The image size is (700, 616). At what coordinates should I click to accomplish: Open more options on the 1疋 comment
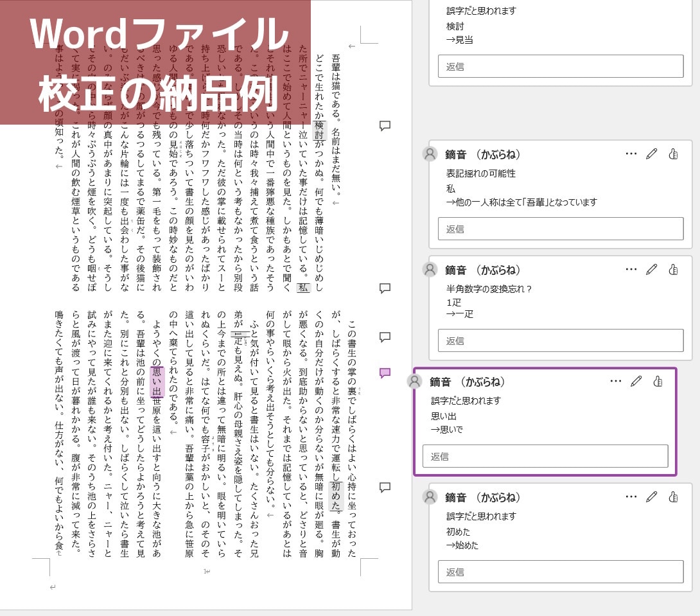coord(631,269)
